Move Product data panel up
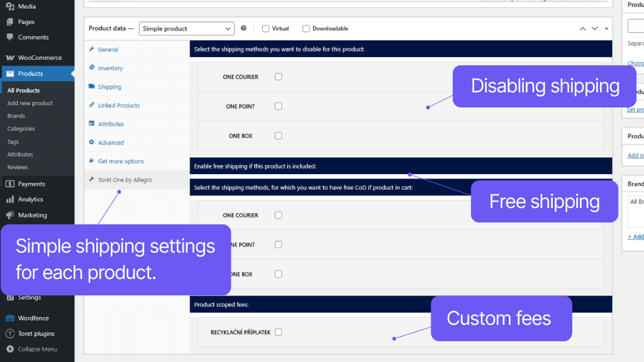 click(x=582, y=29)
